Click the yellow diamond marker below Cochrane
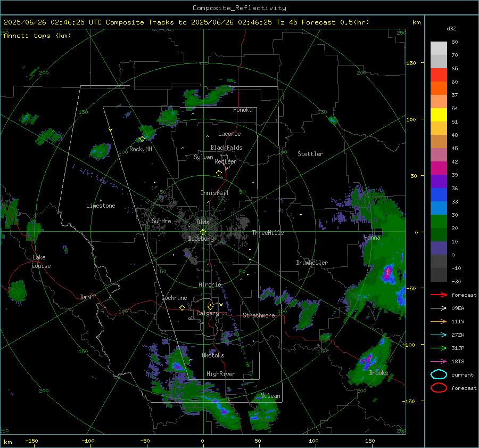Screen dimensions: 479x448 182,308
